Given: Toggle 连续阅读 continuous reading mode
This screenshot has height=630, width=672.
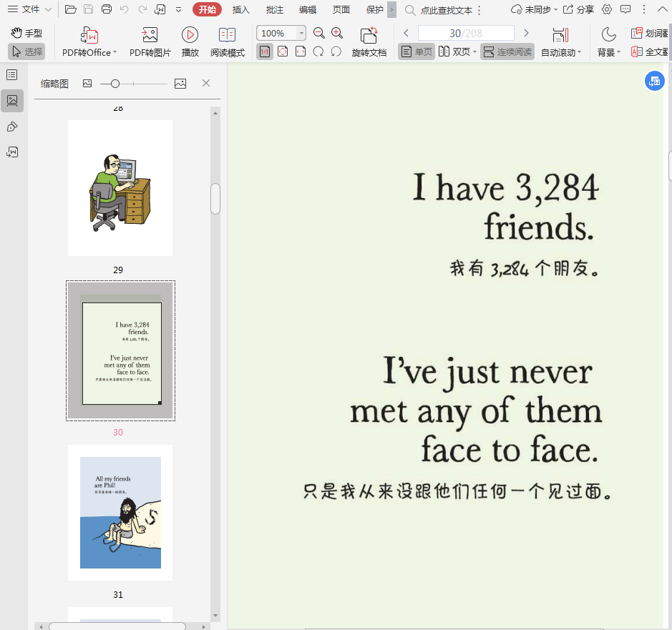Looking at the screenshot, I should pyautogui.click(x=507, y=51).
